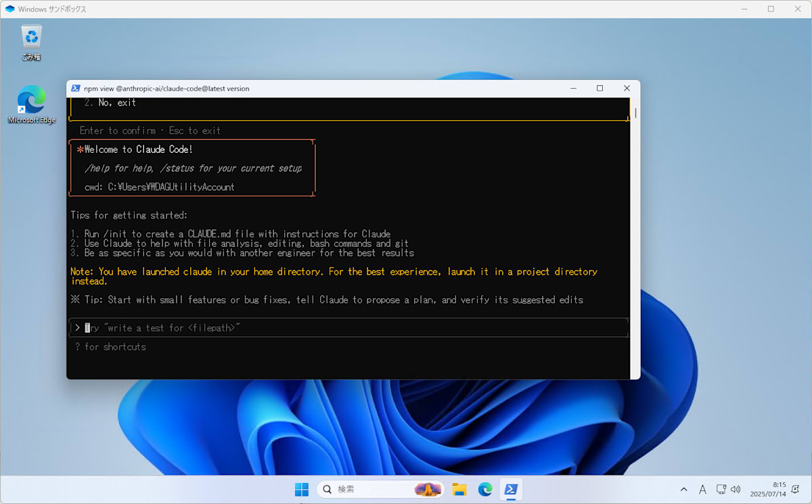Viewport: 812px width, 504px height.
Task: Minimize the PowerShell terminal window
Action: pos(573,89)
